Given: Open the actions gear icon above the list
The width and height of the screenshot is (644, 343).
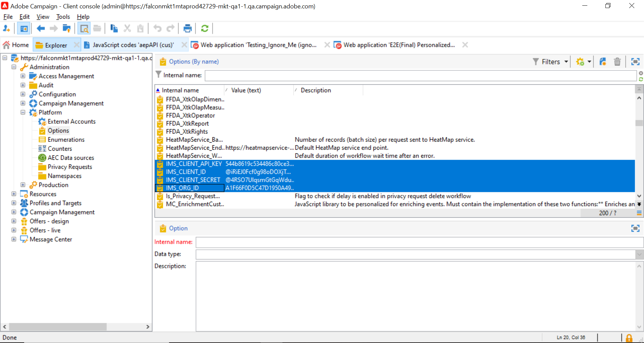Looking at the screenshot, I should (x=580, y=62).
